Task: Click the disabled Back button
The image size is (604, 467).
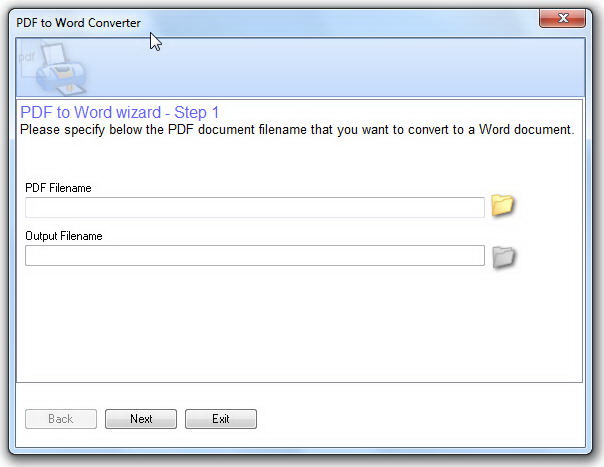Action: [61, 419]
